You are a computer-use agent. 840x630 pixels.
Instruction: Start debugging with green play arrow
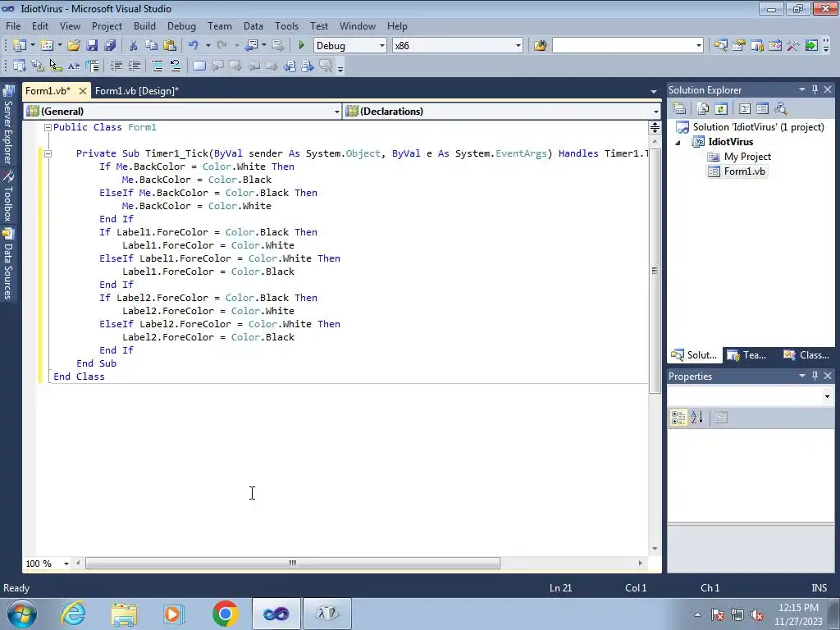[301, 46]
